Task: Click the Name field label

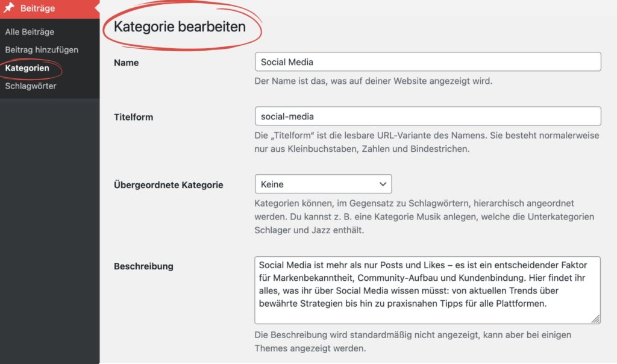Action: pos(126,62)
